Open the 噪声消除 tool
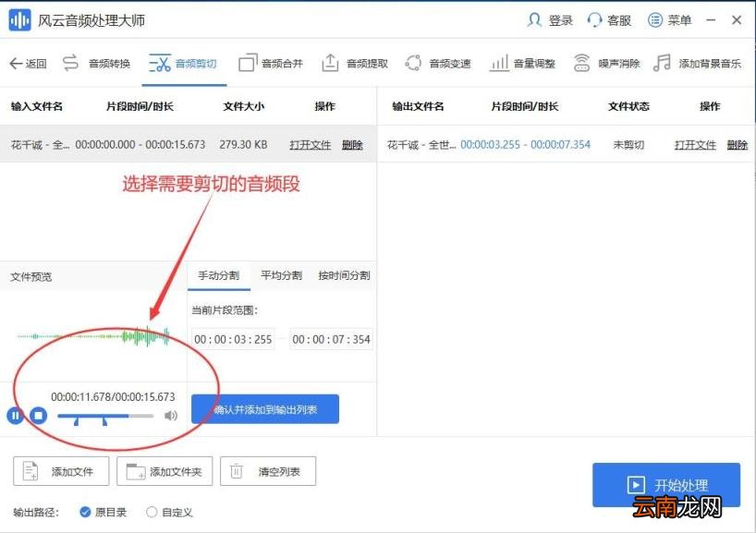 pos(606,63)
